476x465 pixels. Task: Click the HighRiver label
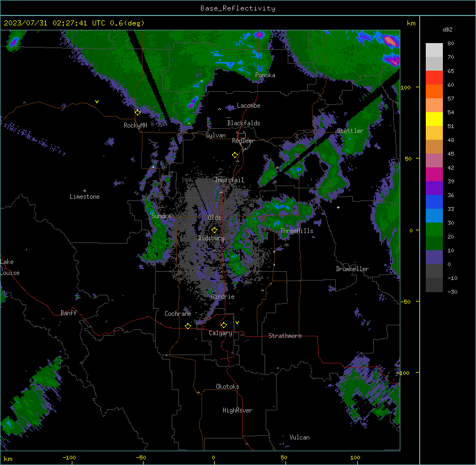[237, 410]
